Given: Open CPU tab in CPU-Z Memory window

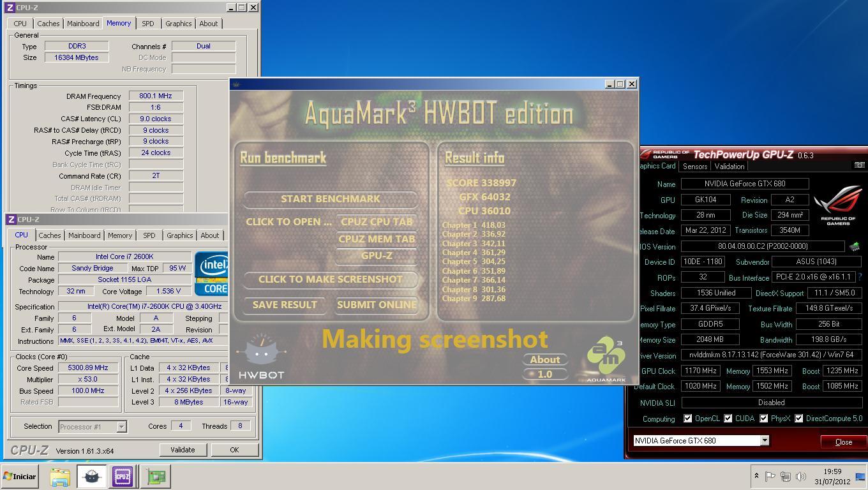Looking at the screenshot, I should click(x=20, y=24).
